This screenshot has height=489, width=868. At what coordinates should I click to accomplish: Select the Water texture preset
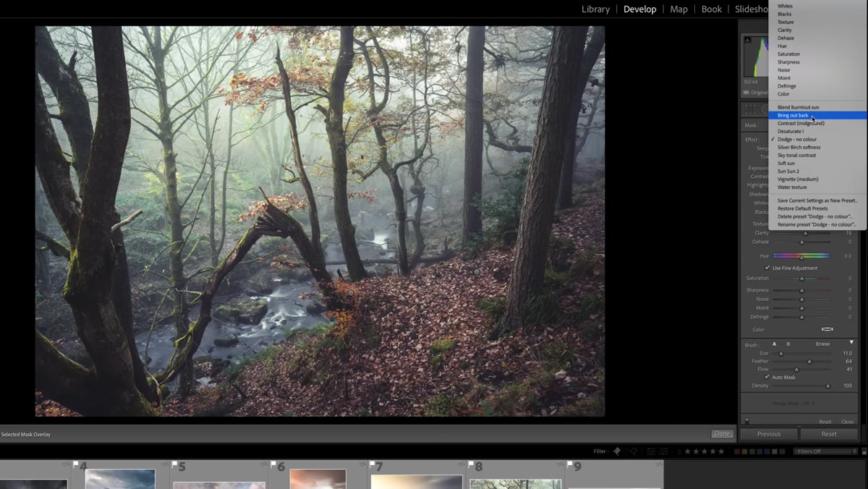pyautogui.click(x=817, y=187)
